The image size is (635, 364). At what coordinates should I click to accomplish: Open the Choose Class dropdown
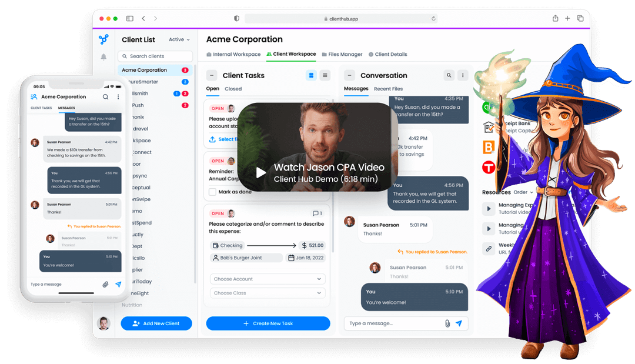tap(268, 292)
